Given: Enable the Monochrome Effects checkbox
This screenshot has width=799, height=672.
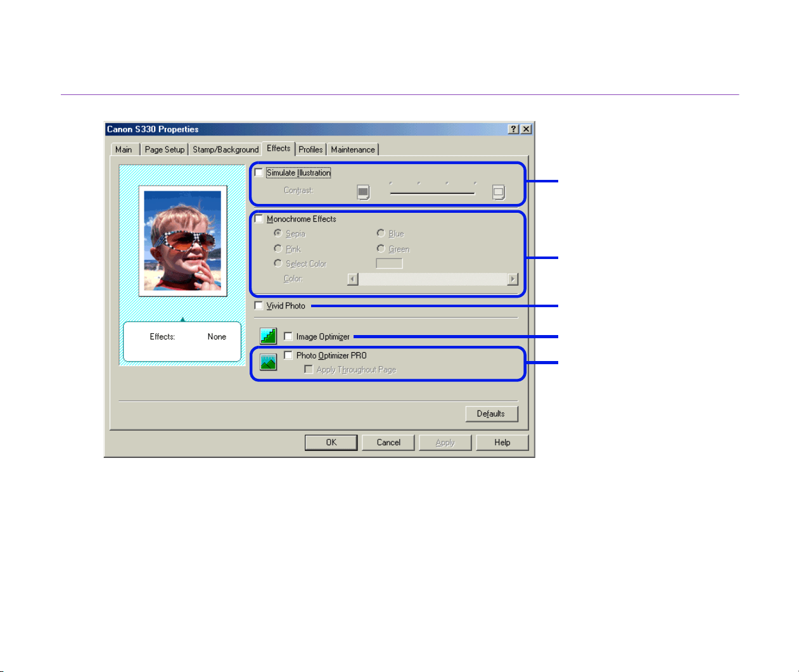Looking at the screenshot, I should coord(259,219).
